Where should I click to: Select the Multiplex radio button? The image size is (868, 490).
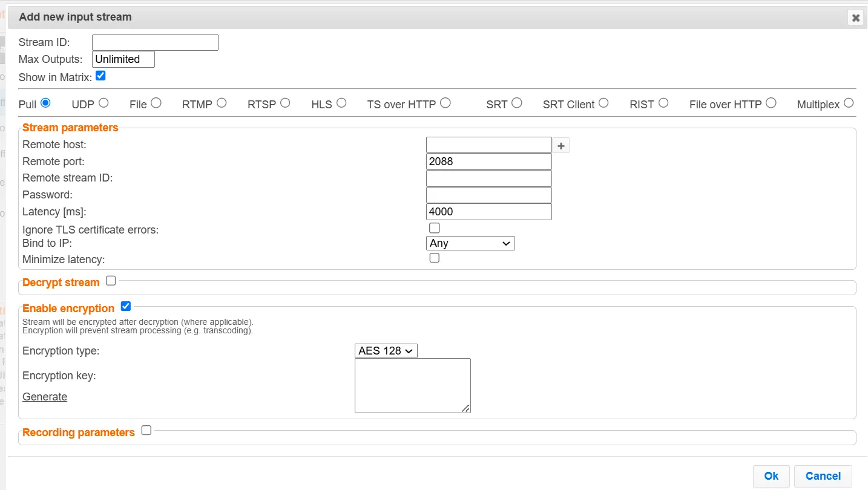pos(849,103)
